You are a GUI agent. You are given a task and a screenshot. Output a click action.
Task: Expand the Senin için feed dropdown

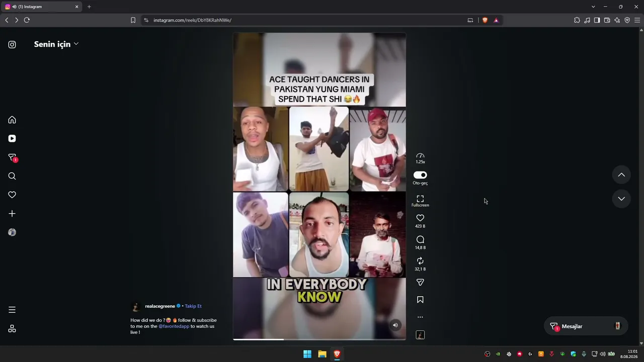point(56,44)
